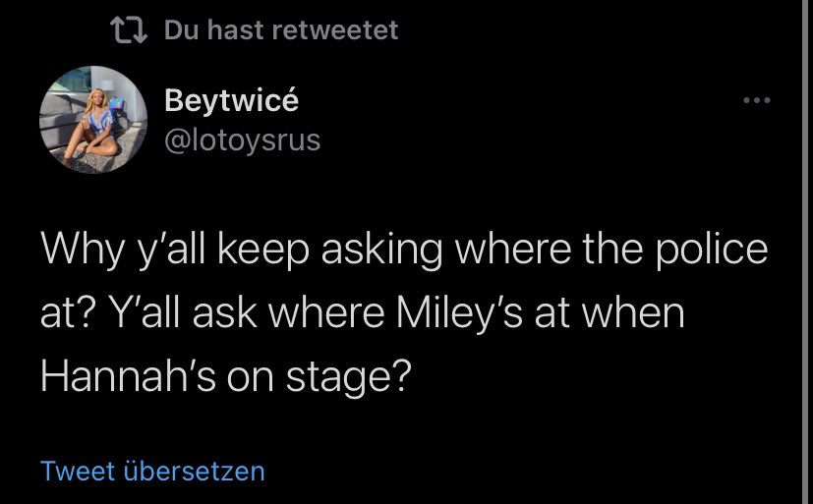The width and height of the screenshot is (813, 504).
Task: Click Tweet übersetzen to translate tweet
Action: [152, 471]
